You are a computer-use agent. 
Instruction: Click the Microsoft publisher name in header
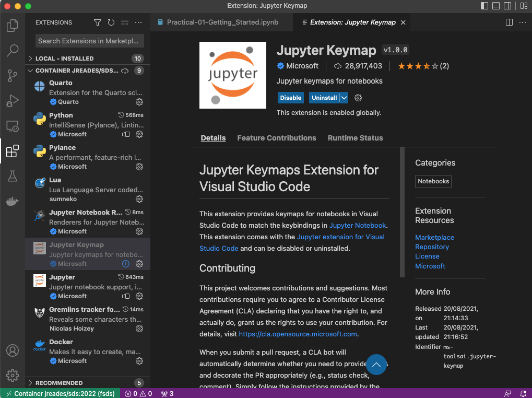point(302,66)
